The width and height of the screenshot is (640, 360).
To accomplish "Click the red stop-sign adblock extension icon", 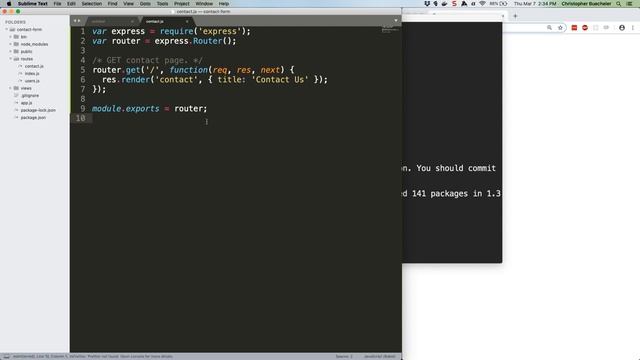I will point(585,28).
